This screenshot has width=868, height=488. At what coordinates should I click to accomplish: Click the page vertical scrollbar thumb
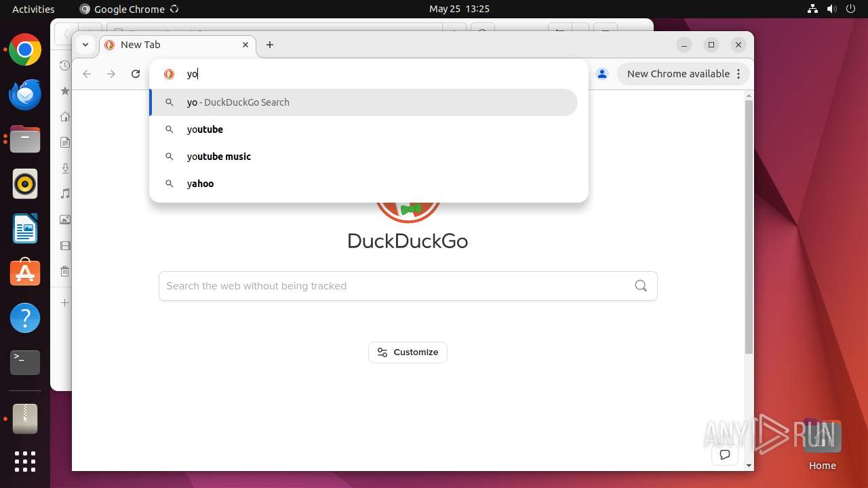click(x=749, y=227)
